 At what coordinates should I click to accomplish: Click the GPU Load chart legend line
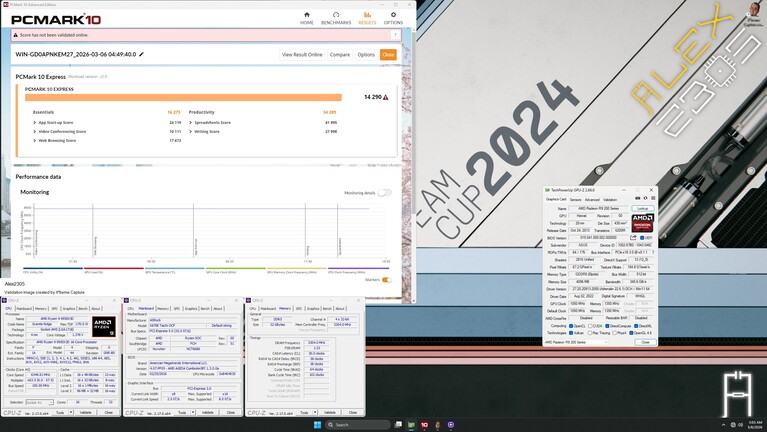click(114, 268)
